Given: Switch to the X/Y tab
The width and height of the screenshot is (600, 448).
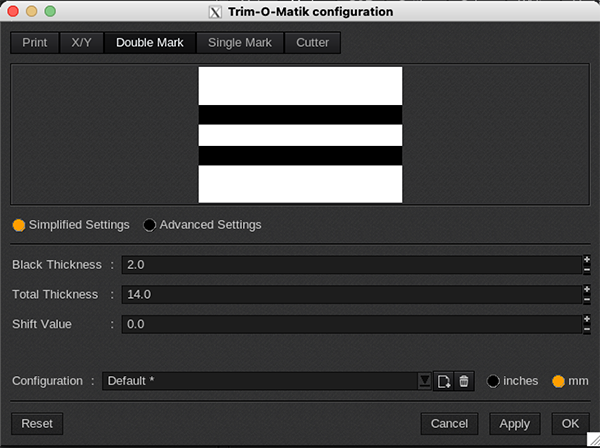Looking at the screenshot, I should click(x=82, y=42).
